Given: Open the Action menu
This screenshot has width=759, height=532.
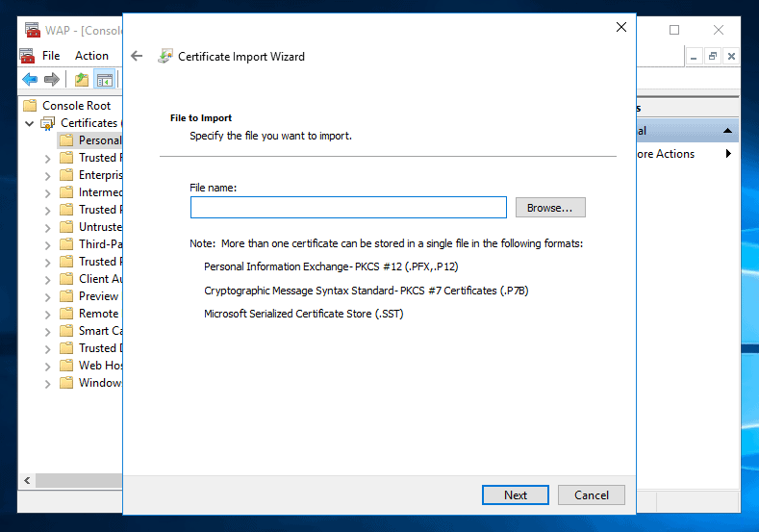Looking at the screenshot, I should click(91, 56).
